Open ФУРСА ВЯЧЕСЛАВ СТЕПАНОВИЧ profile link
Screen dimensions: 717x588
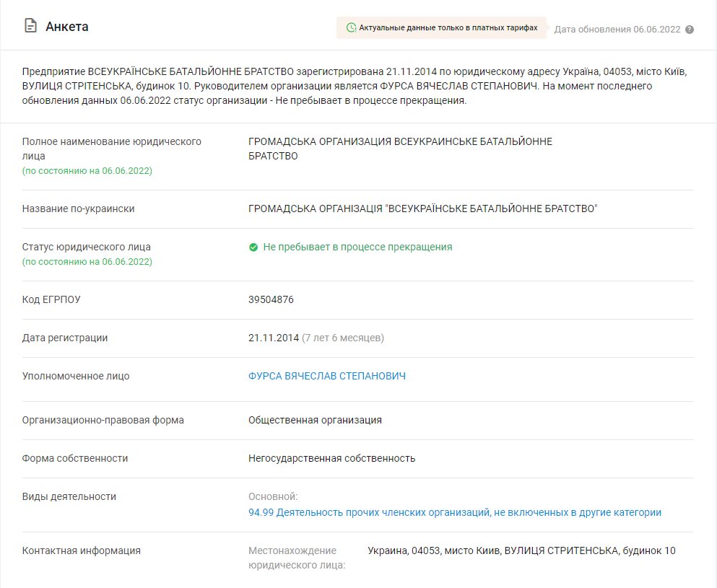[327, 376]
